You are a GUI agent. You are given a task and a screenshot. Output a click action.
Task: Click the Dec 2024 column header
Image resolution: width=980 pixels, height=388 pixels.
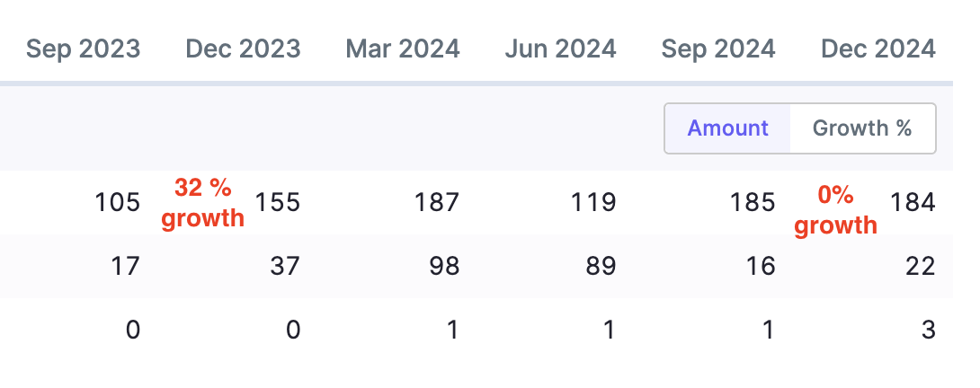[x=878, y=48]
